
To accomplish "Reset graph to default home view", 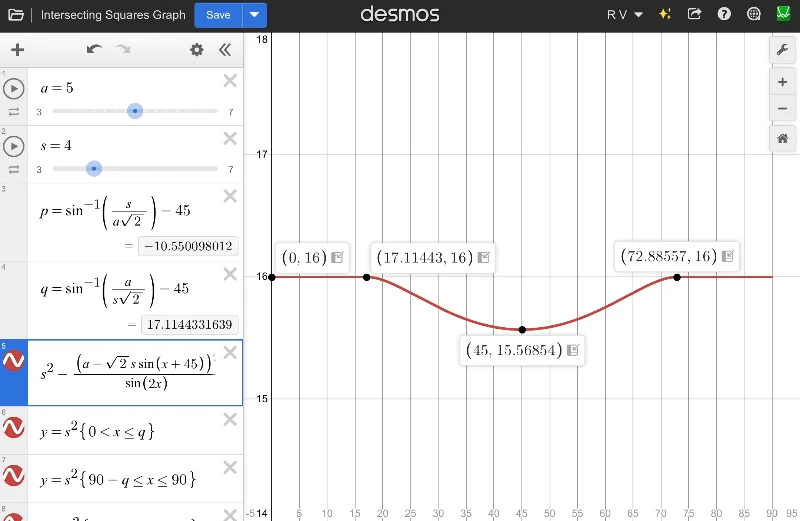I will (x=782, y=139).
